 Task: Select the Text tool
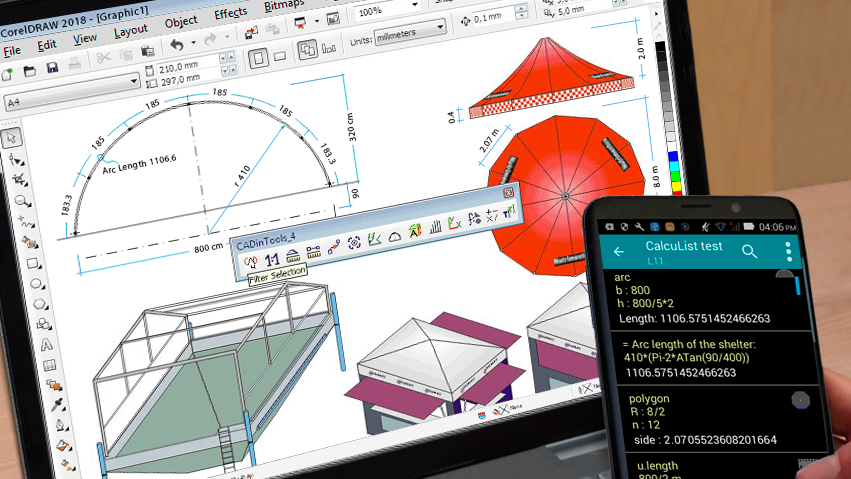coord(47,344)
